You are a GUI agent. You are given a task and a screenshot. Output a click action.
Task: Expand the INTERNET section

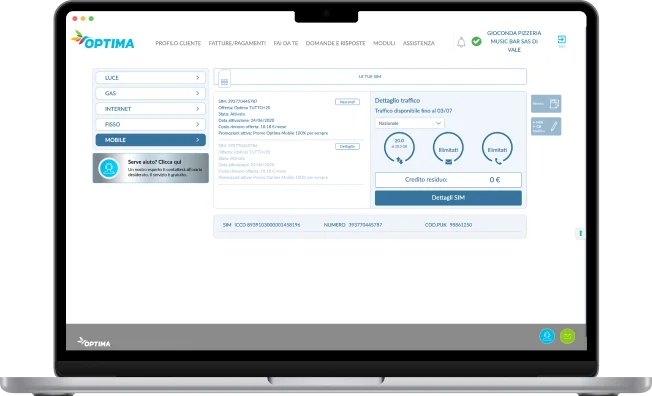(151, 109)
